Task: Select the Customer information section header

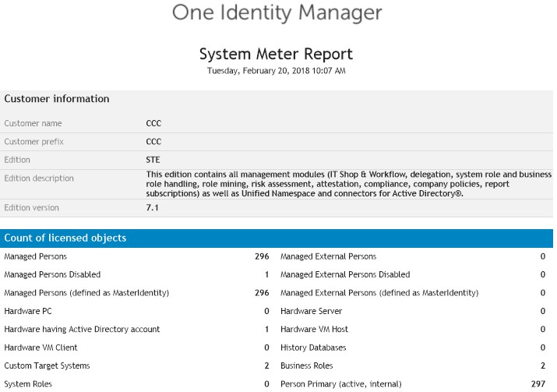Action: point(57,98)
